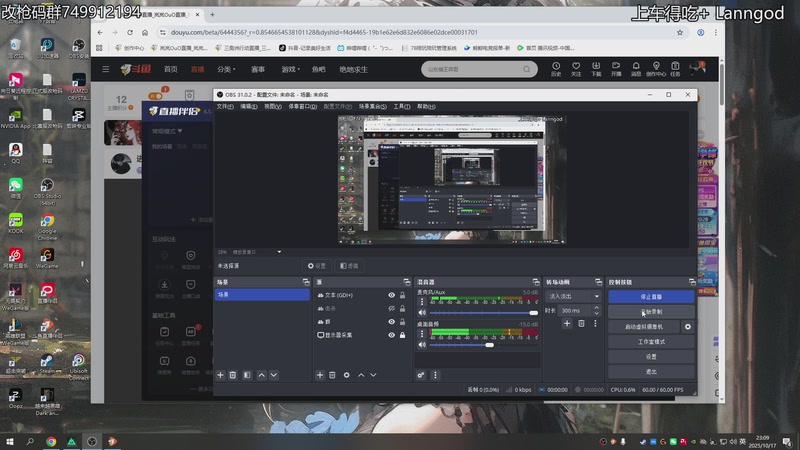Open the 历史 clock icon on Douyu
Screen dimensions: 800x450
tap(556, 69)
